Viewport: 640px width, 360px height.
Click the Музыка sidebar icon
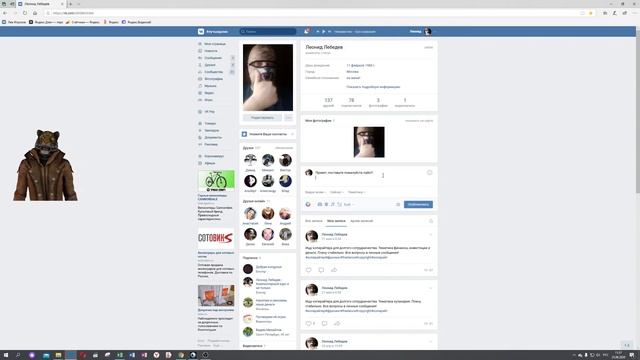tap(200, 86)
